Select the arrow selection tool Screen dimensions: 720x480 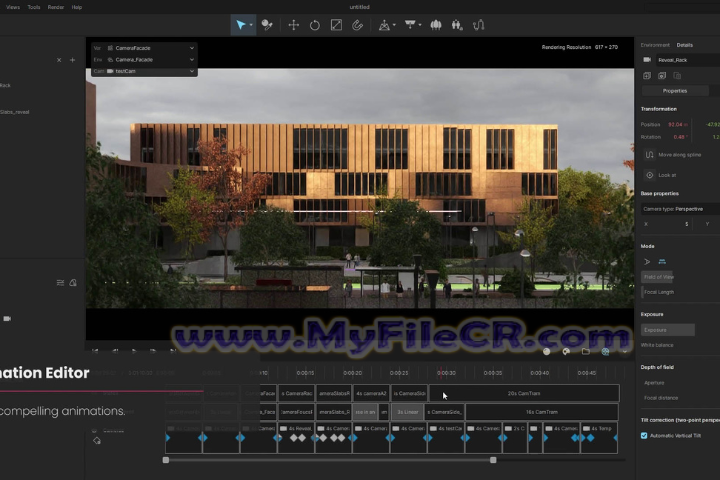point(240,25)
